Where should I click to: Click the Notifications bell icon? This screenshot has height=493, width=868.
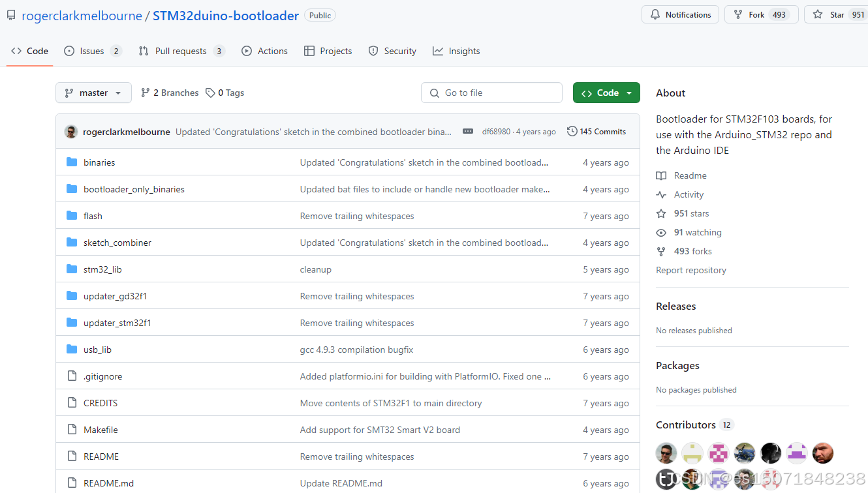655,14
